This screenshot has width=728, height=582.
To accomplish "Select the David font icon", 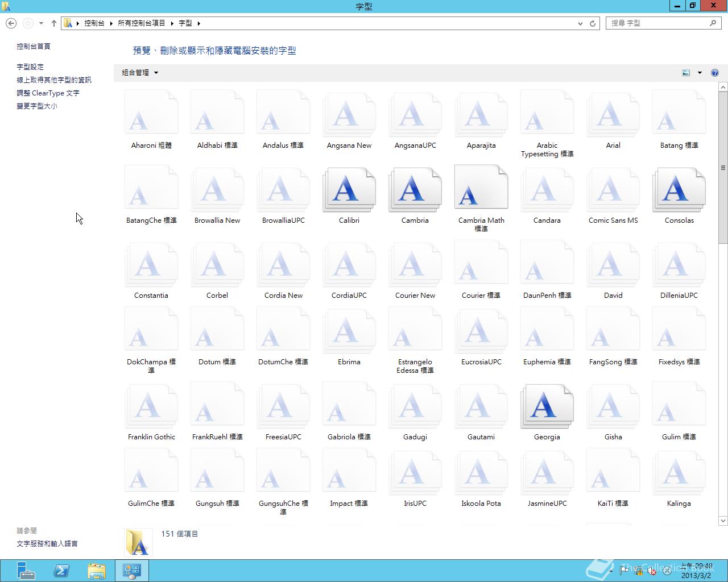I will click(x=613, y=265).
